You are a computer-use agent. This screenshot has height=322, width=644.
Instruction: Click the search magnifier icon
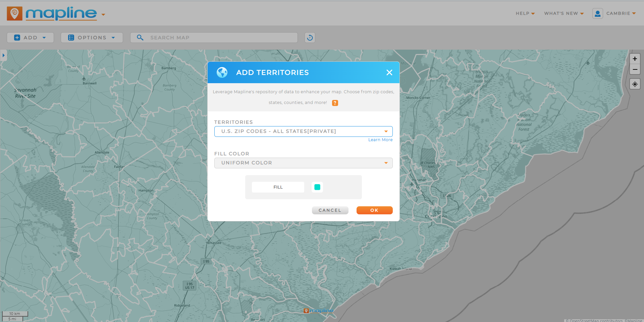140,38
